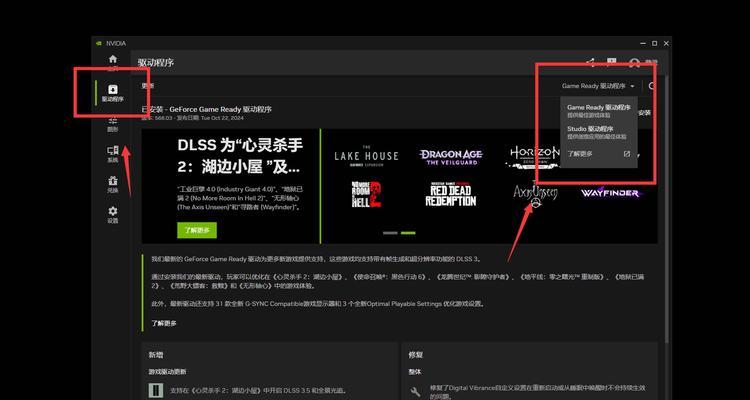Click 了解更多 link below the driver description
This screenshot has height=400, width=750.
pyautogui.click(x=164, y=323)
